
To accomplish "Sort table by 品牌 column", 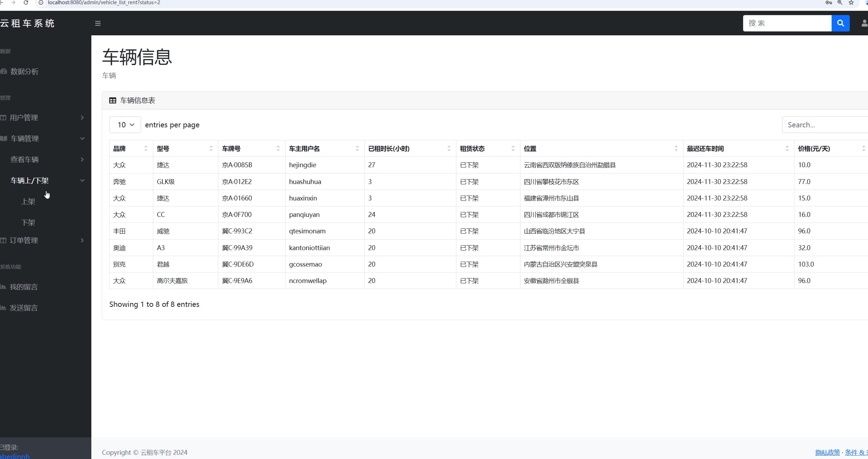I will point(131,149).
